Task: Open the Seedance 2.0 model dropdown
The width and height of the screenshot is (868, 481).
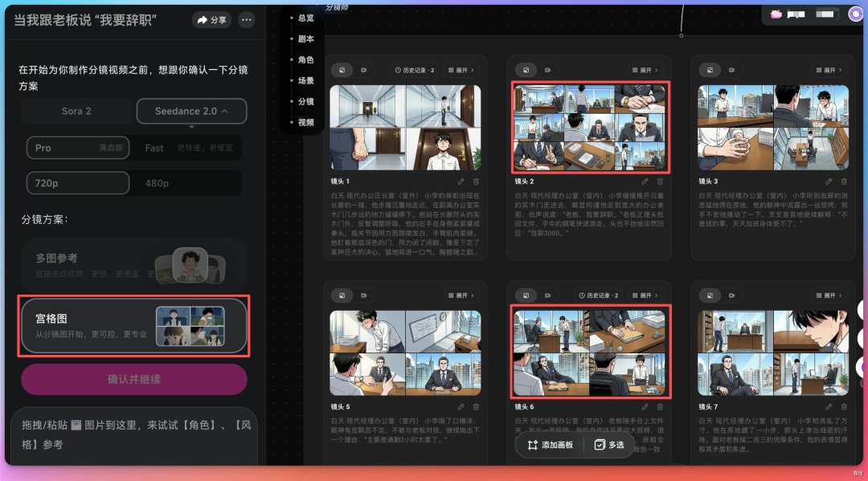Action: pyautogui.click(x=191, y=111)
